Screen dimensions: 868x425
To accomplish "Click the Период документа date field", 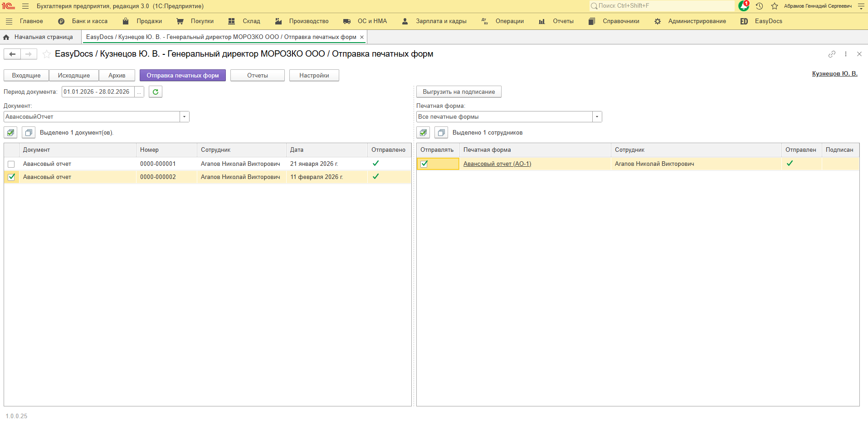I will 98,92.
